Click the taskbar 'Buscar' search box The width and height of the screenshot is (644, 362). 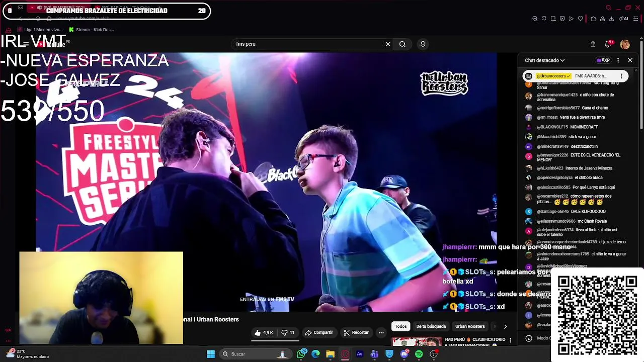pyautogui.click(x=255, y=354)
